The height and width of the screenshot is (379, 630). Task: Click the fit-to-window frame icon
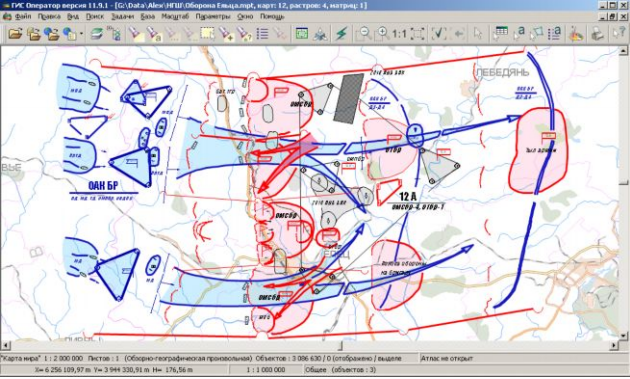click(417, 34)
